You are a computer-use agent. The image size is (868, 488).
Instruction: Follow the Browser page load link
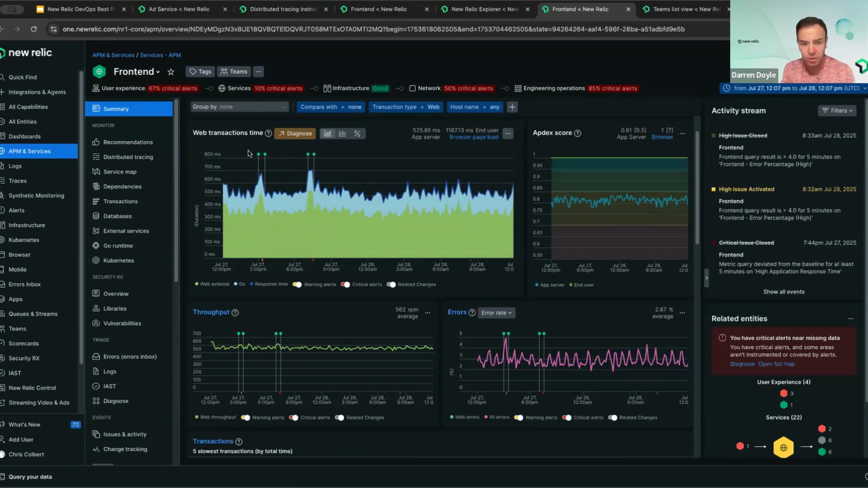pyautogui.click(x=474, y=137)
